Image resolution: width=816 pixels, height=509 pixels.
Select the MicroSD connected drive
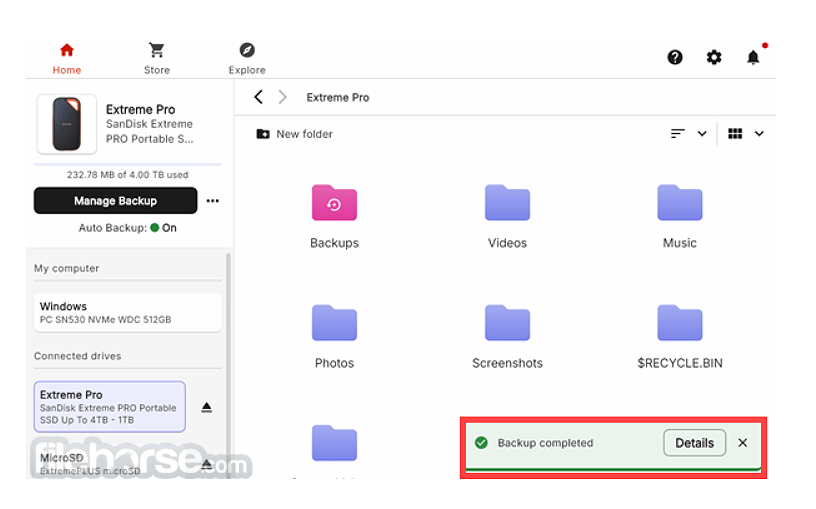coord(110,464)
